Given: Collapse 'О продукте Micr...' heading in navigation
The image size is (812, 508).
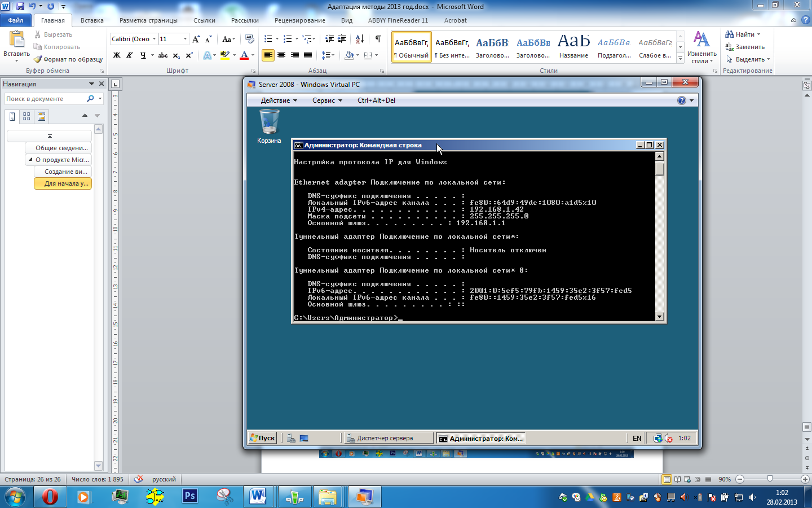Looking at the screenshot, I should 30,160.
